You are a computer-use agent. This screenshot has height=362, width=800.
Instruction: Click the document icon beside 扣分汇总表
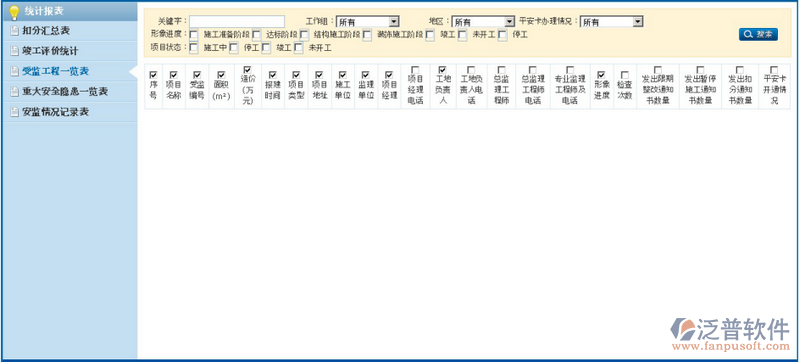(14, 31)
